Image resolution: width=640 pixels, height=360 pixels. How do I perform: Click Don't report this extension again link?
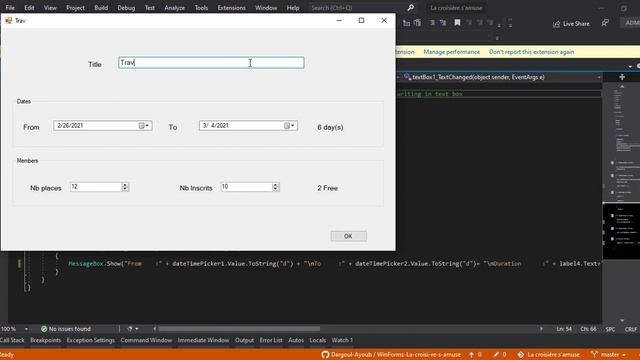[531, 52]
